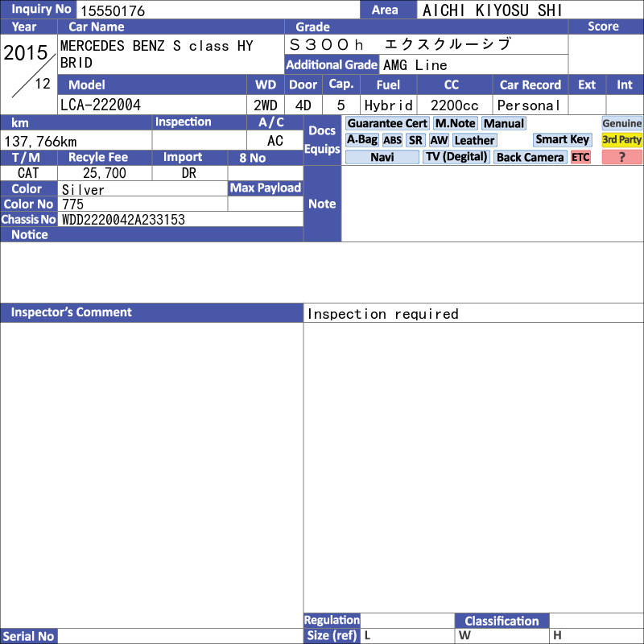The width and height of the screenshot is (644, 644).
Task: Click the fuel value Hybrid
Action: (x=388, y=105)
